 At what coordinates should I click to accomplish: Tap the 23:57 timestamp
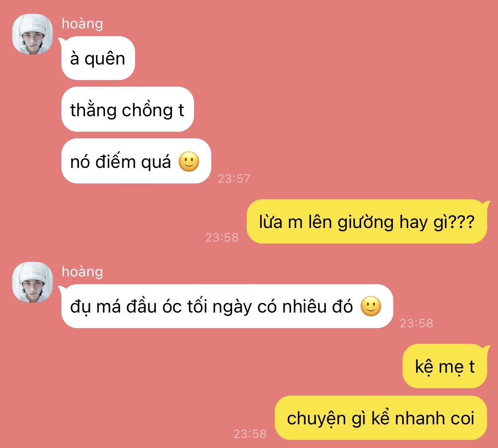click(x=234, y=178)
